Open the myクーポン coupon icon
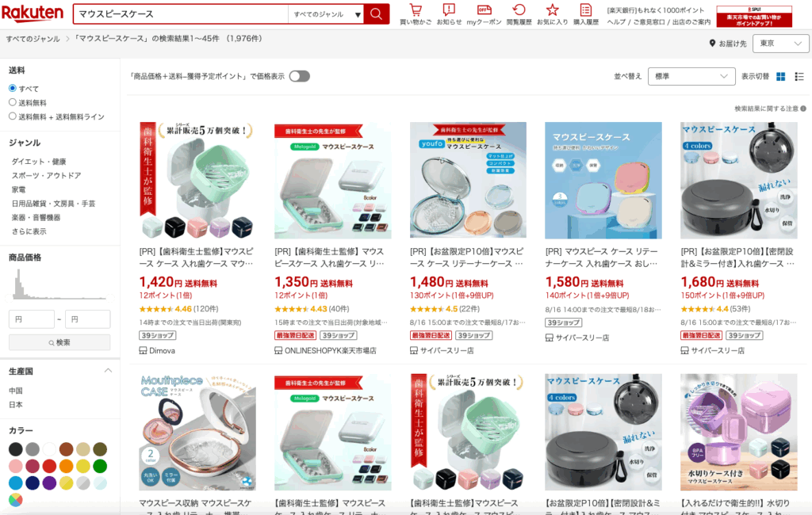 pyautogui.click(x=484, y=14)
